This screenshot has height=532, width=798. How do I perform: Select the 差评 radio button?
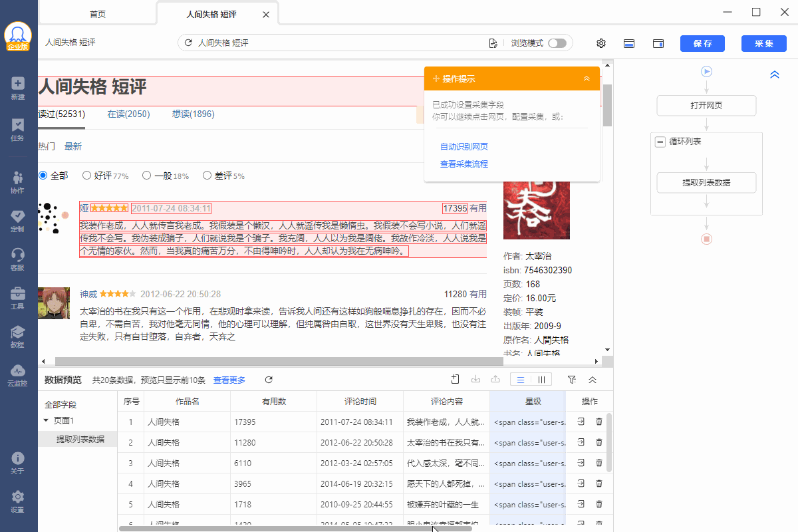207,176
